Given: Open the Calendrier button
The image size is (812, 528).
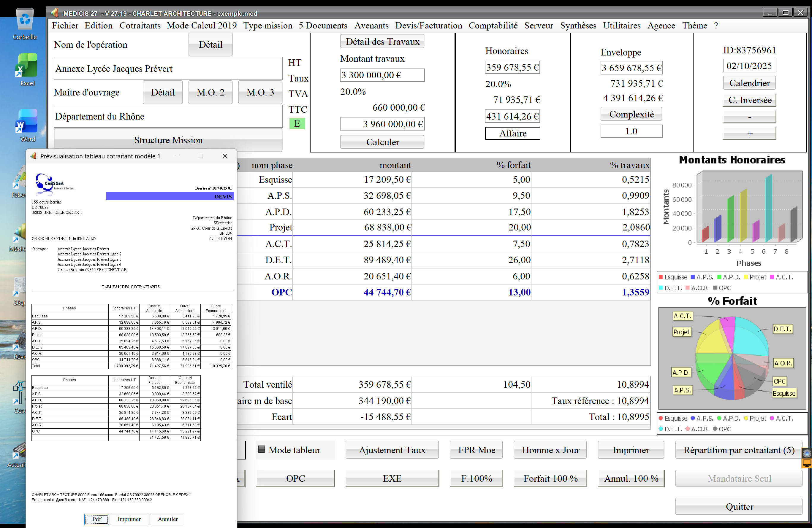Looking at the screenshot, I should click(749, 83).
